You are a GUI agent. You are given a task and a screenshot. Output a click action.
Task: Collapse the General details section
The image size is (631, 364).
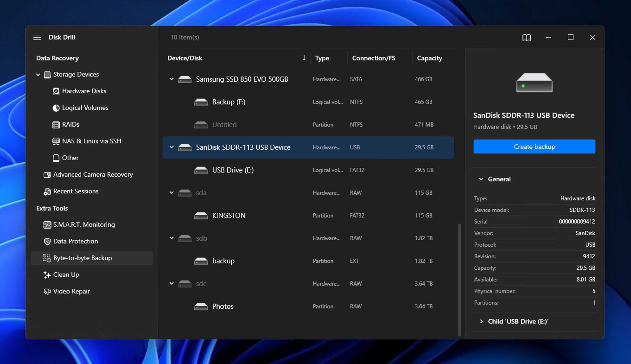[481, 179]
